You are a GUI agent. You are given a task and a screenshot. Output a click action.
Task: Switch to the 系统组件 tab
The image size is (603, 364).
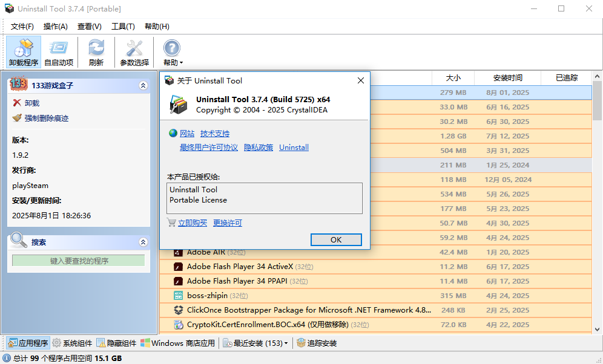tap(73, 343)
